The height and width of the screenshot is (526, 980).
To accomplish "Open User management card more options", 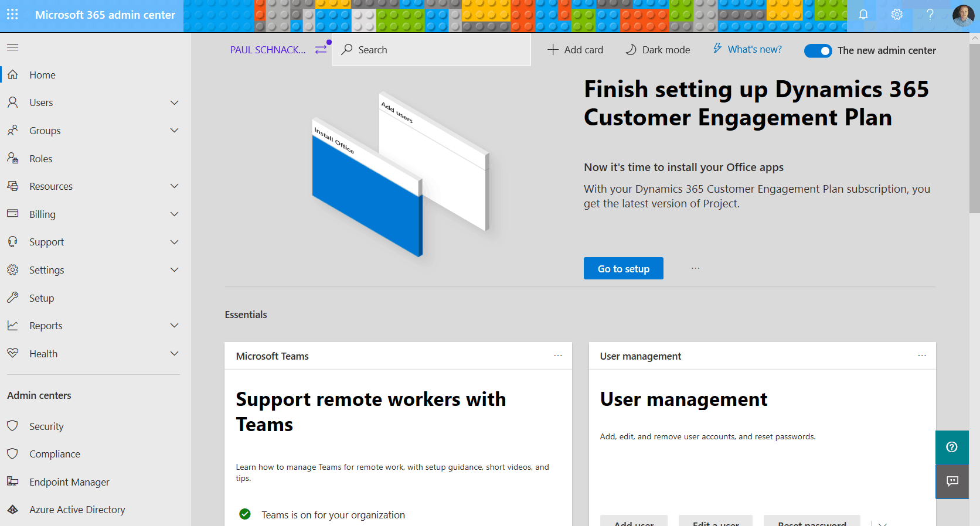I will 922,356.
